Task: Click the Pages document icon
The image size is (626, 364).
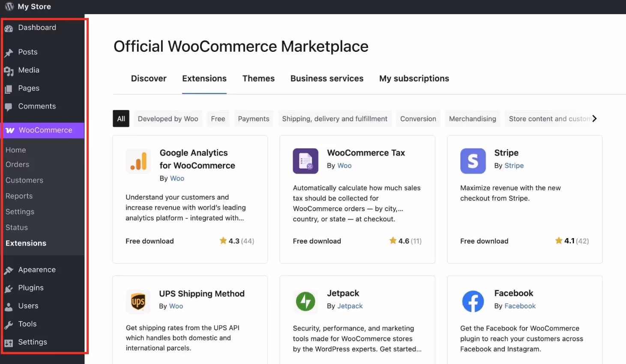Action: pos(9,89)
